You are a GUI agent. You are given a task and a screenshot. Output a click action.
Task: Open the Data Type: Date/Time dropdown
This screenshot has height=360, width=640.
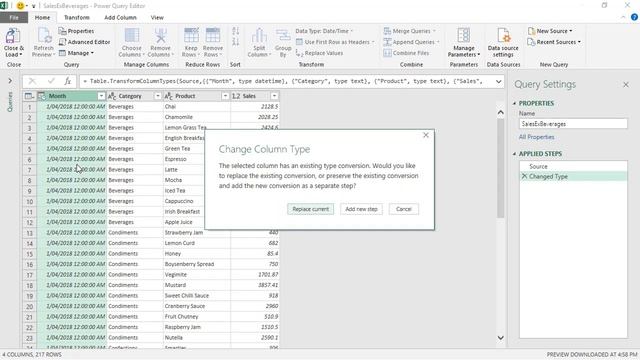point(324,31)
